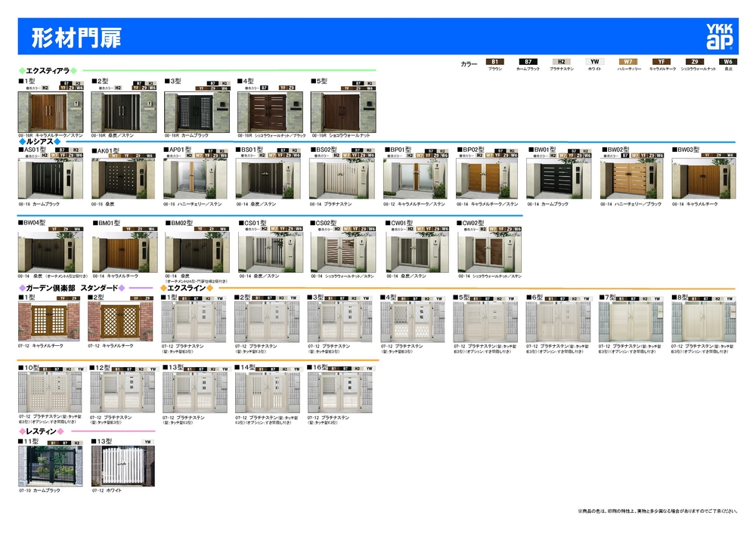Image resolution: width=756 pixels, height=534 pixels.
Task: View the ルシアス BW03型 gate image
Action: 704,179
